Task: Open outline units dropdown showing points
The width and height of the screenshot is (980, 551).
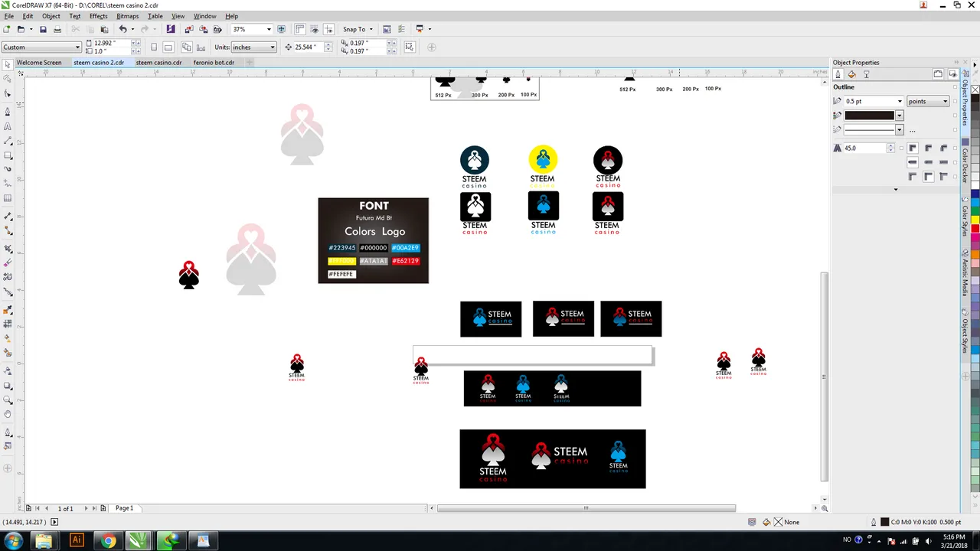Action: [928, 101]
